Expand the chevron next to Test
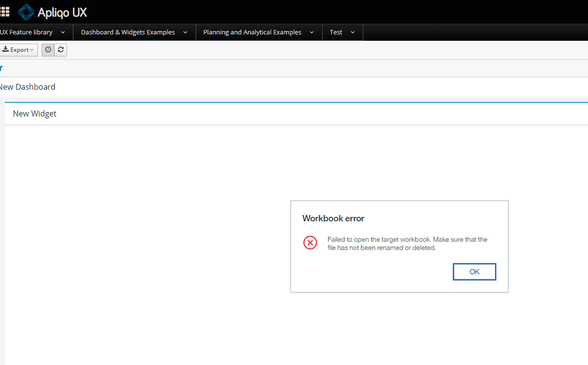 point(353,33)
